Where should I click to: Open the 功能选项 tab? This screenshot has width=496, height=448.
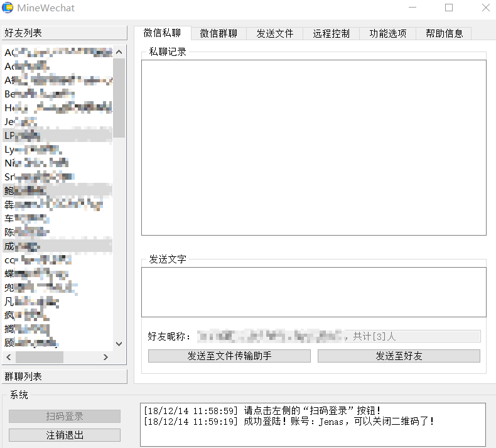[x=388, y=33]
